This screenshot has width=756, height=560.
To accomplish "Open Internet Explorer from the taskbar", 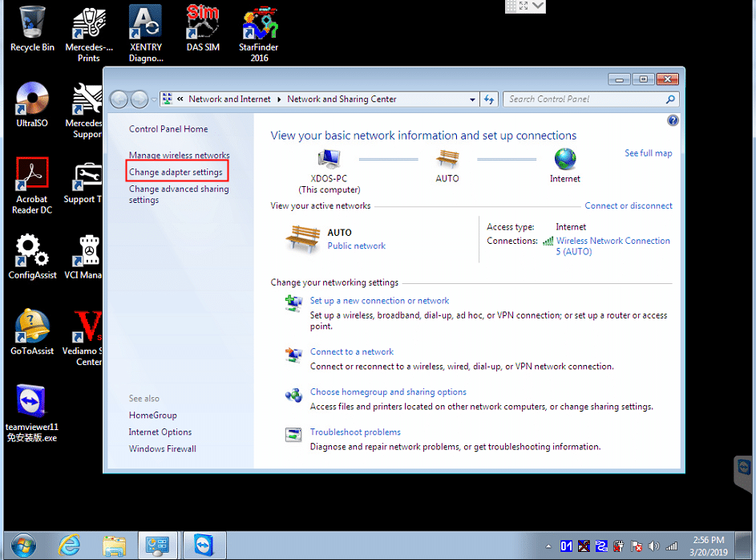I will [x=70, y=546].
